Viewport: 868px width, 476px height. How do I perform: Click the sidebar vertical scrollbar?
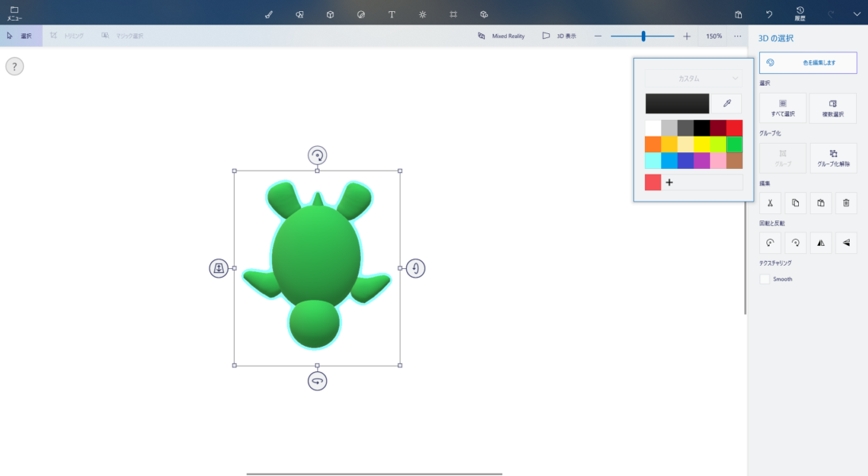coord(745,257)
